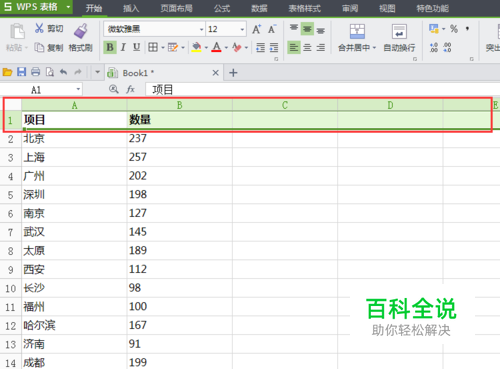The image size is (500, 369).
Task: Apply cell borders icon
Action: (153, 47)
